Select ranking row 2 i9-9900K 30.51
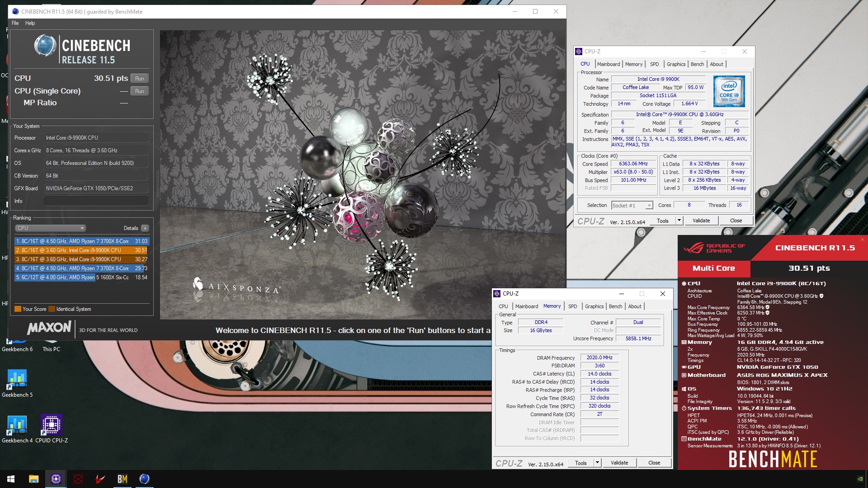This screenshot has width=868, height=488. 81,250
